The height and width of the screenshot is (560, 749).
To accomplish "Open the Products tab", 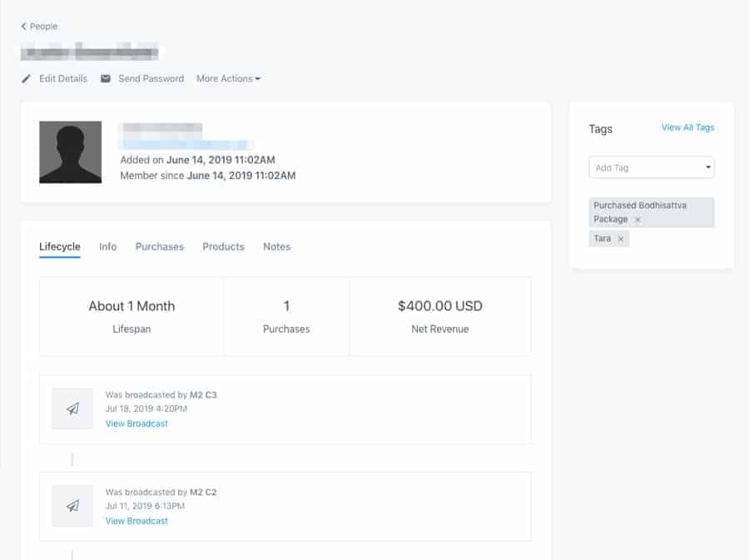I will [223, 247].
